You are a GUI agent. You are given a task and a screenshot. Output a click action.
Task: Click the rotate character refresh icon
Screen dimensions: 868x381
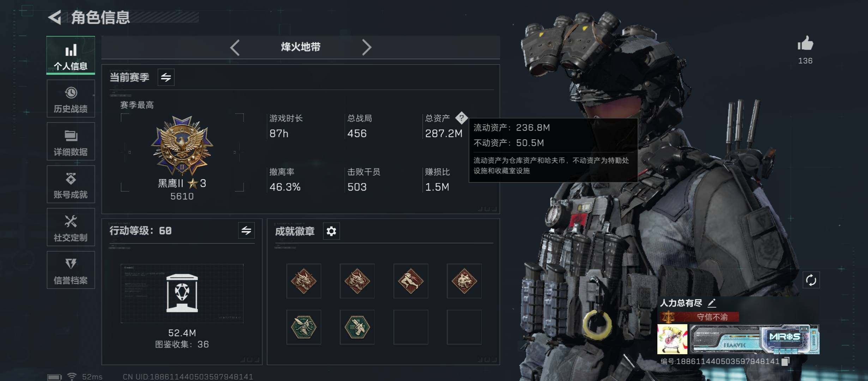[811, 280]
